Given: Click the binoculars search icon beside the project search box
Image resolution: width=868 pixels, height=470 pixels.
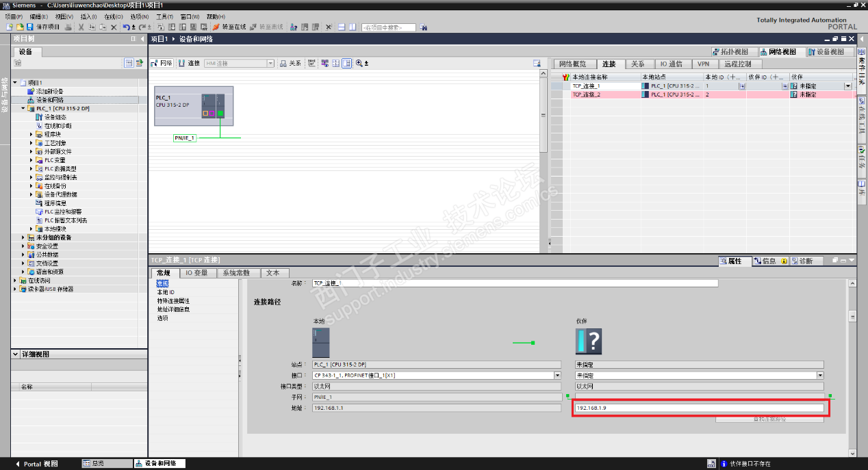Looking at the screenshot, I should (424, 27).
